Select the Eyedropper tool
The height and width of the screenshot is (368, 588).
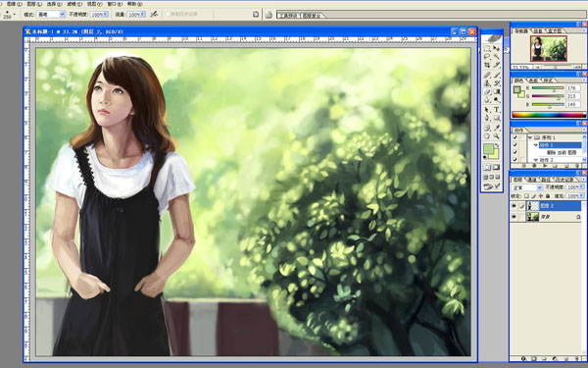tap(497, 128)
